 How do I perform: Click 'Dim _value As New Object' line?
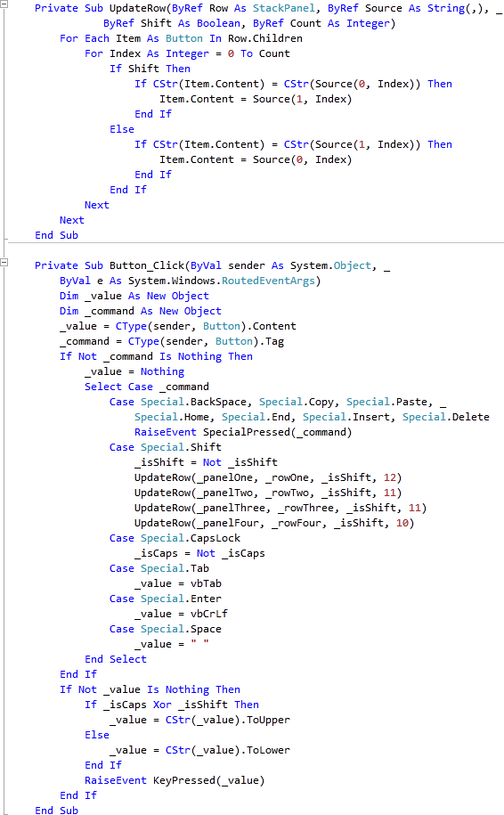point(134,296)
